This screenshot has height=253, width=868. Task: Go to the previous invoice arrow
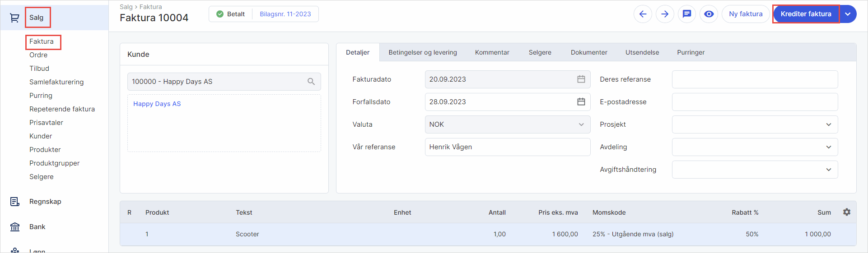pyautogui.click(x=643, y=14)
